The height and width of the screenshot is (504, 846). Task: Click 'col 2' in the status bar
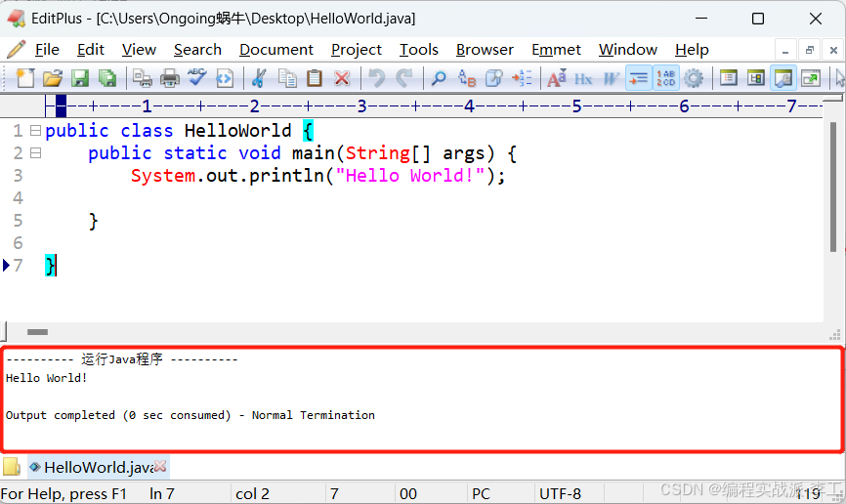252,493
